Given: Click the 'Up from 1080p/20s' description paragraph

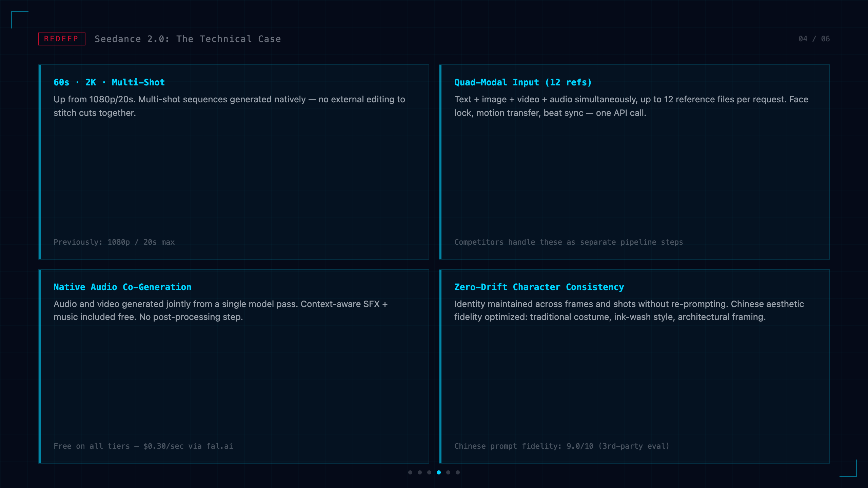Looking at the screenshot, I should 229,106.
